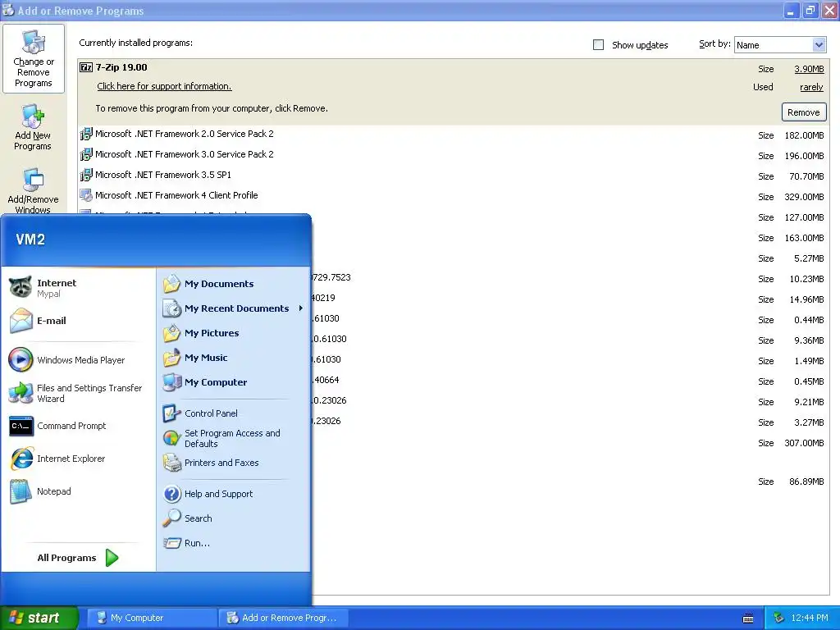
Task: Open Help and Support
Action: 234,493
